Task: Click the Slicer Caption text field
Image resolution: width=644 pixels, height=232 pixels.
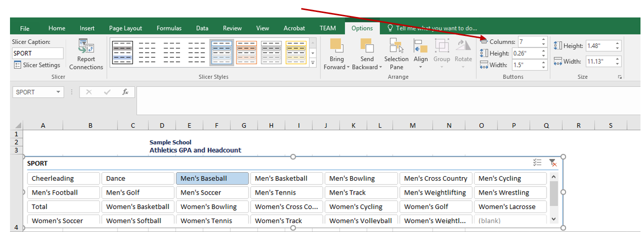Action: click(x=38, y=53)
